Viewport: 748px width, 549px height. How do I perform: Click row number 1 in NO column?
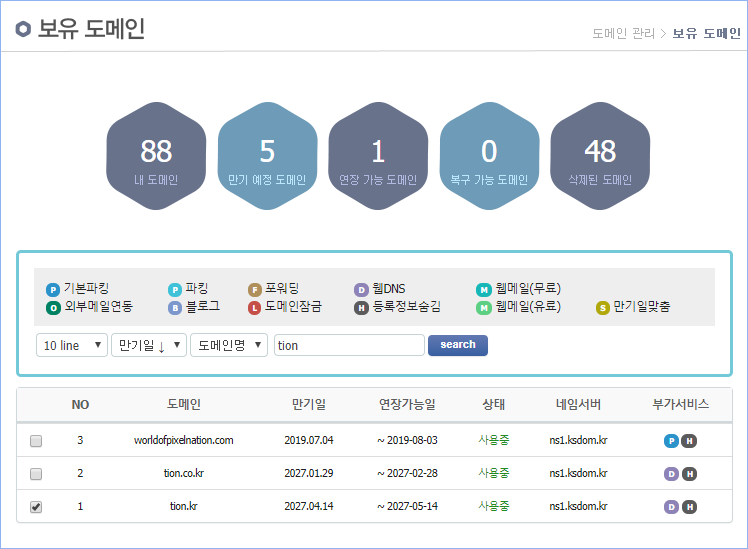80,506
